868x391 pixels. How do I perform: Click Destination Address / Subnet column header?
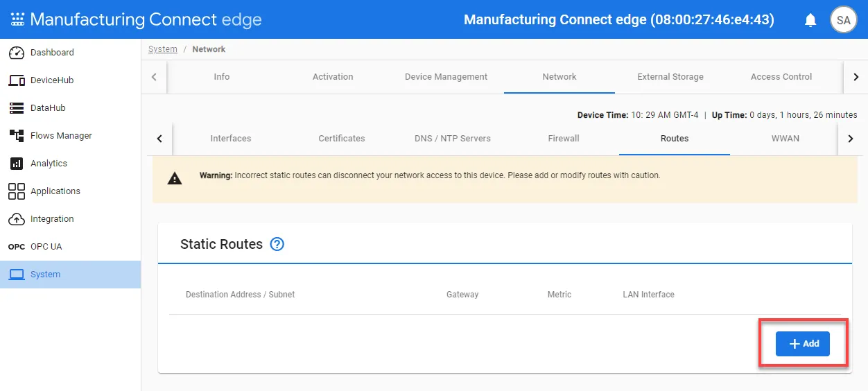click(x=241, y=295)
